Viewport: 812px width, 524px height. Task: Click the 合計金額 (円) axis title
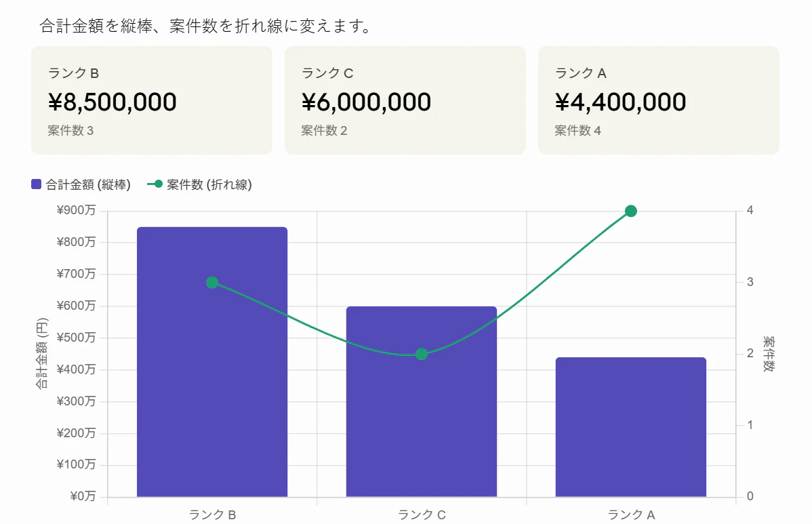coord(42,354)
